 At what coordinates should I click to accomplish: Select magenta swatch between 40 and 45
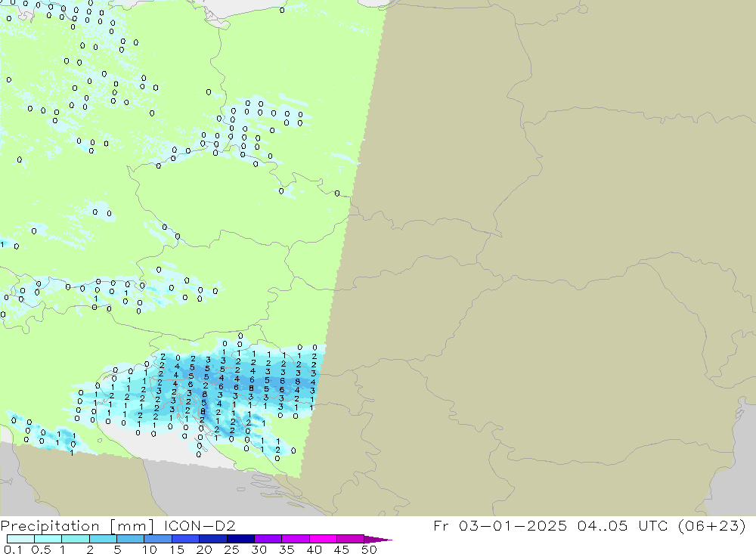(323, 539)
